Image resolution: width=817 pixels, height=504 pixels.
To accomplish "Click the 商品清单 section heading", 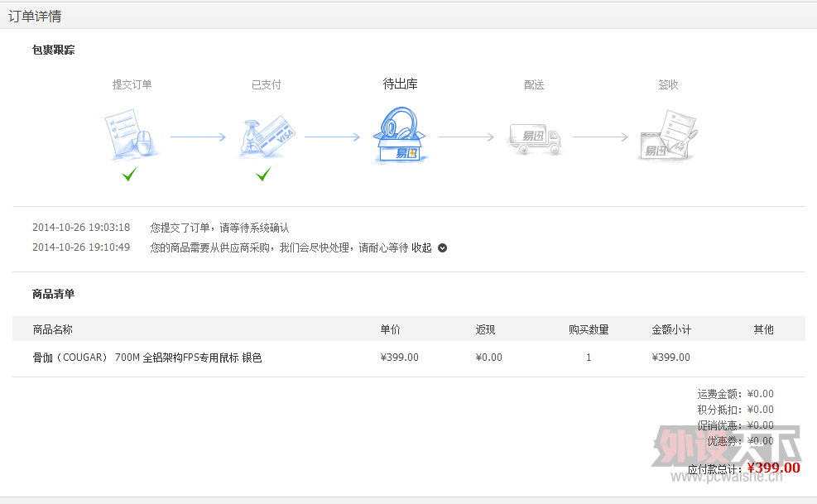I will click(53, 294).
